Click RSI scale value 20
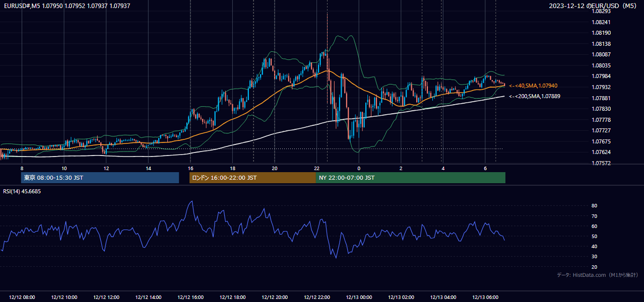This screenshot has width=644, height=302. [595, 267]
